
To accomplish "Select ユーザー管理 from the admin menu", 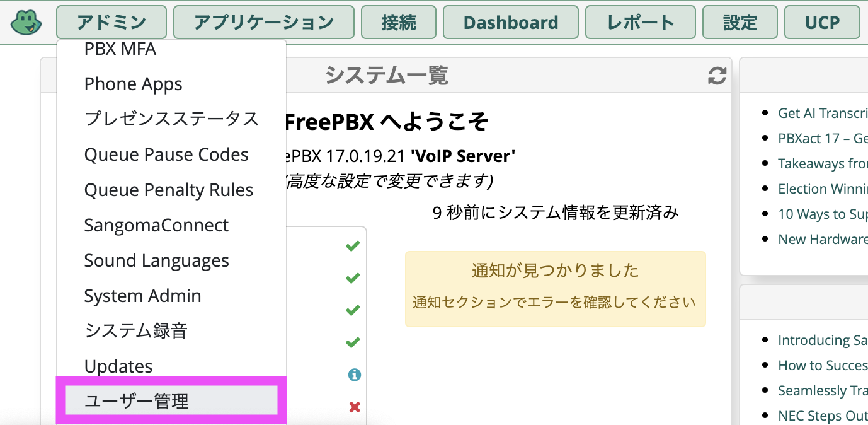I will pyautogui.click(x=171, y=401).
